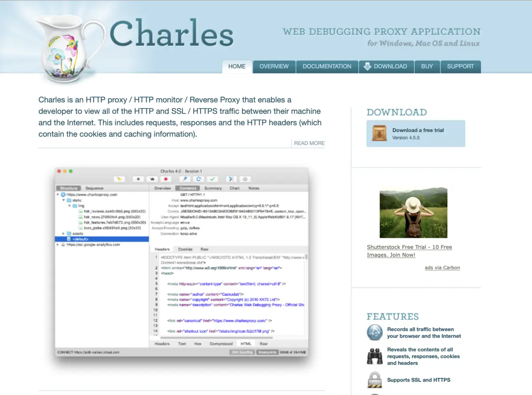Click the 66MB of 3641MB memory indicator
Screen dimensions: 532x395
point(293,352)
